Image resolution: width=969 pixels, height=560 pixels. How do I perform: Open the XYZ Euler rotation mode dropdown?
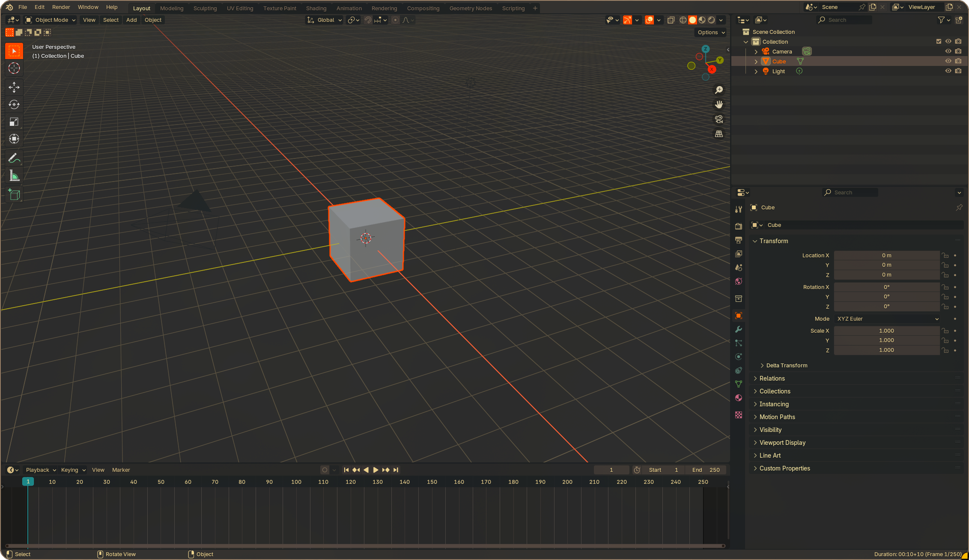[x=886, y=319]
